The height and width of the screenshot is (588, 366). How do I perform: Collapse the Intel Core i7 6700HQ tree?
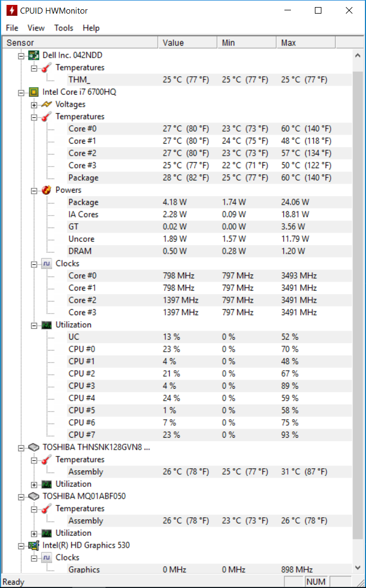click(21, 92)
